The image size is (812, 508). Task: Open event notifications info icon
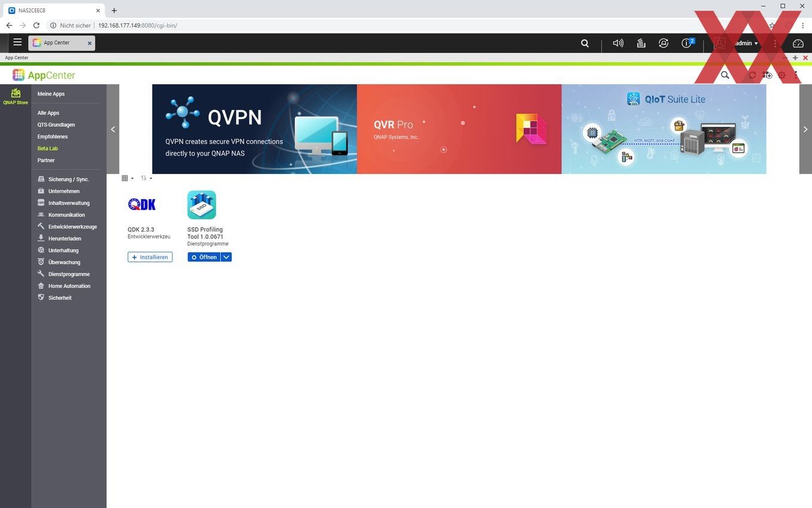tap(688, 42)
